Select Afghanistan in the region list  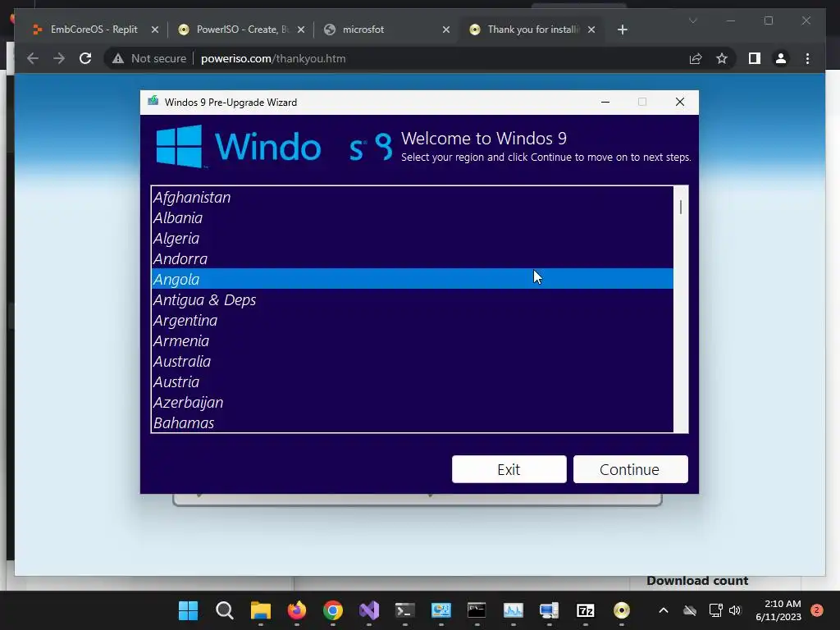(413, 197)
